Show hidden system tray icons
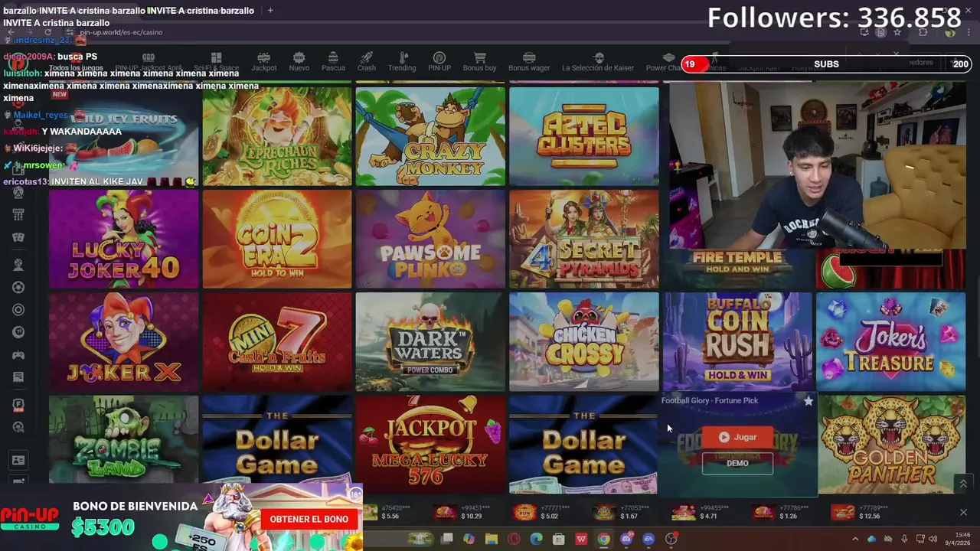 pyautogui.click(x=856, y=539)
